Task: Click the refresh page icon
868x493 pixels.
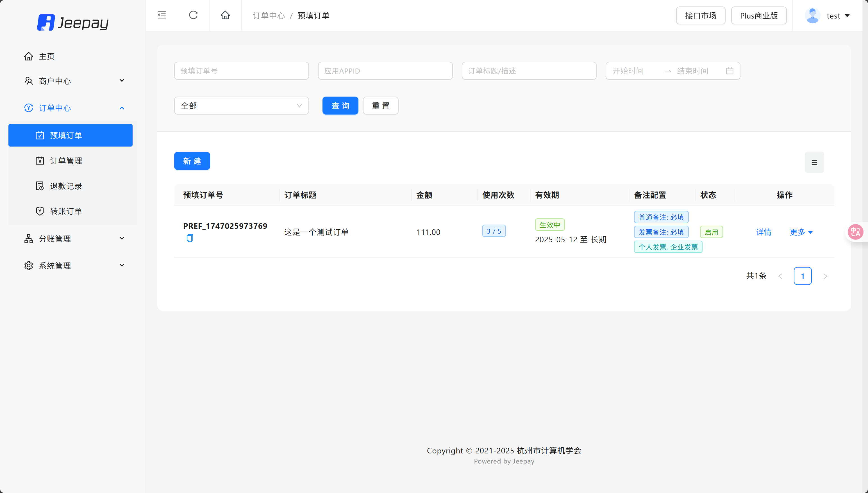Action: click(193, 15)
